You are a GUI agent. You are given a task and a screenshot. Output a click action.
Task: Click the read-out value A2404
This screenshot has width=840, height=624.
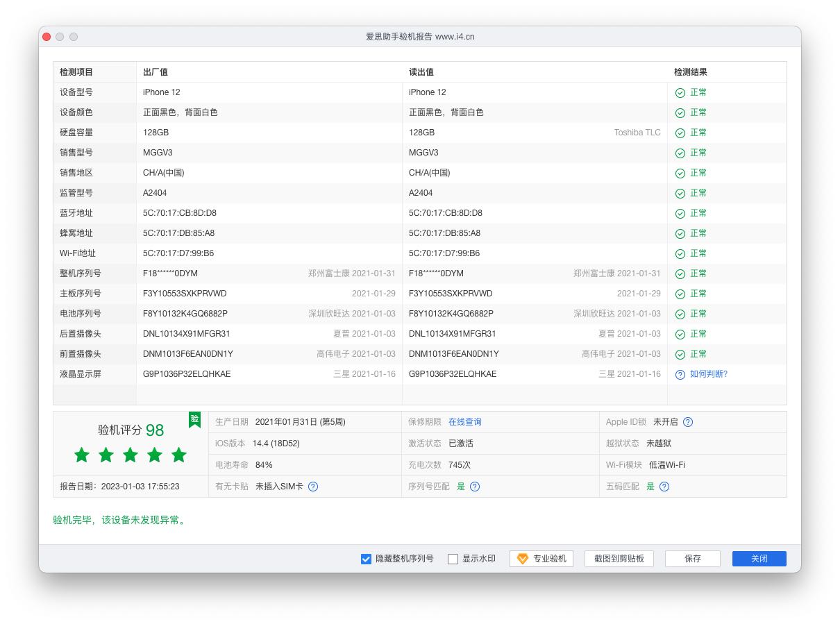click(x=421, y=193)
